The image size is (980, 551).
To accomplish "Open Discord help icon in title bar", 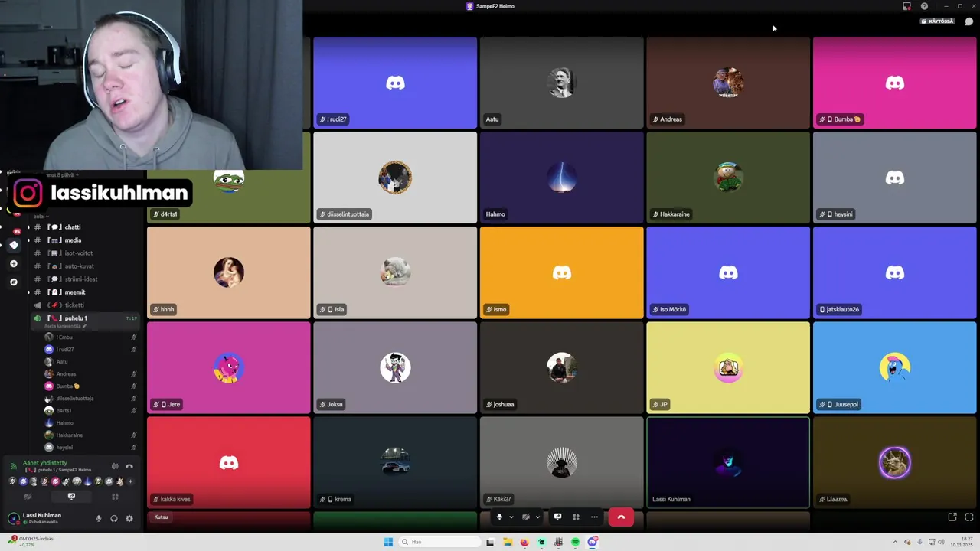I will click(924, 6).
